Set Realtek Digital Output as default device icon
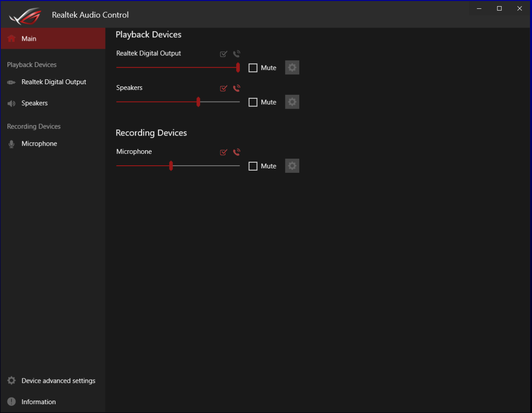 223,54
